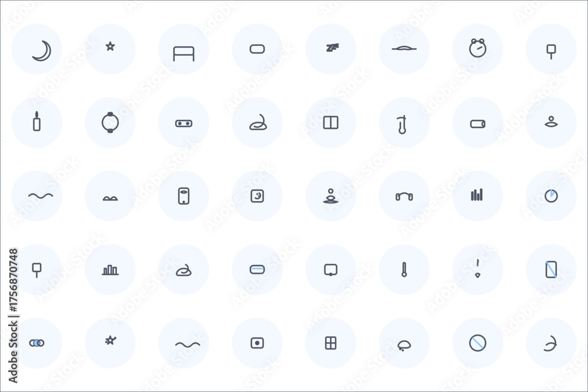This screenshot has height=392, width=588.
Task: Select the single small star icon
Action: point(111,46)
